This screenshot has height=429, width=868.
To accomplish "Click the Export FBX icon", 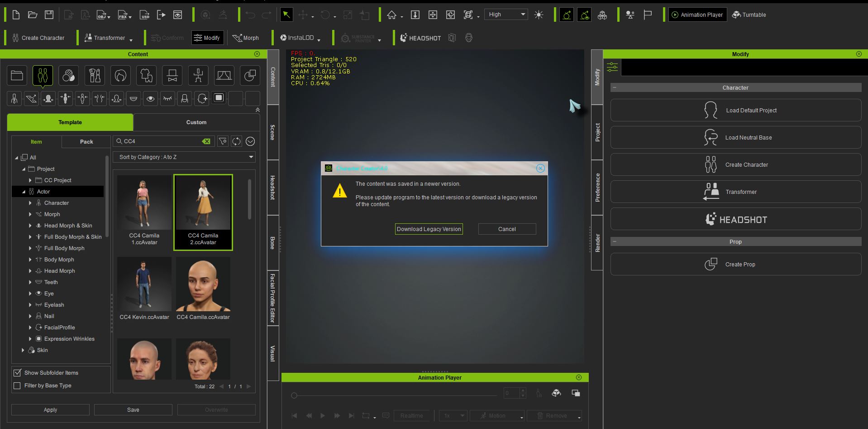I will [124, 15].
